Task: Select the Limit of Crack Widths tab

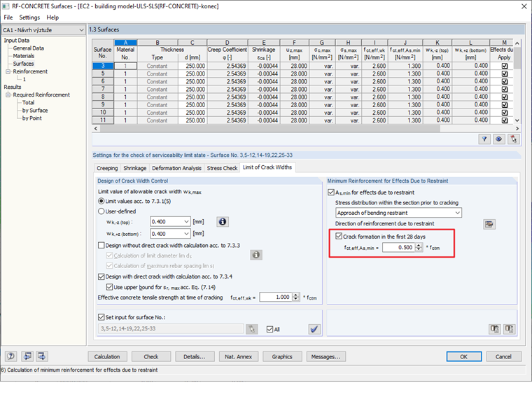Action: tap(267, 167)
